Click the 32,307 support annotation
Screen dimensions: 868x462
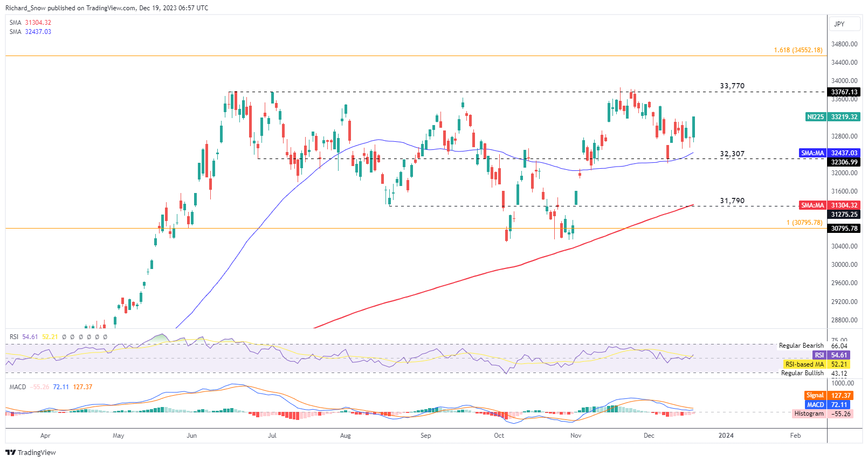pos(732,154)
